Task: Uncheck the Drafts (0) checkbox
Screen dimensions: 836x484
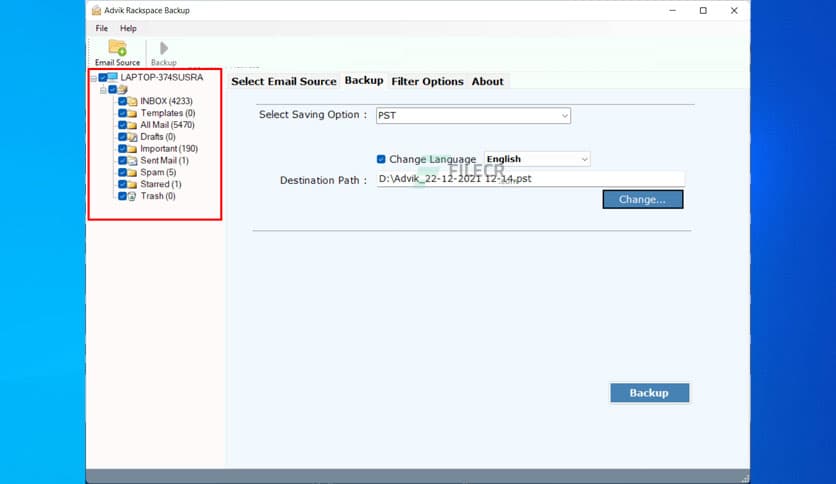Action: pyautogui.click(x=122, y=137)
